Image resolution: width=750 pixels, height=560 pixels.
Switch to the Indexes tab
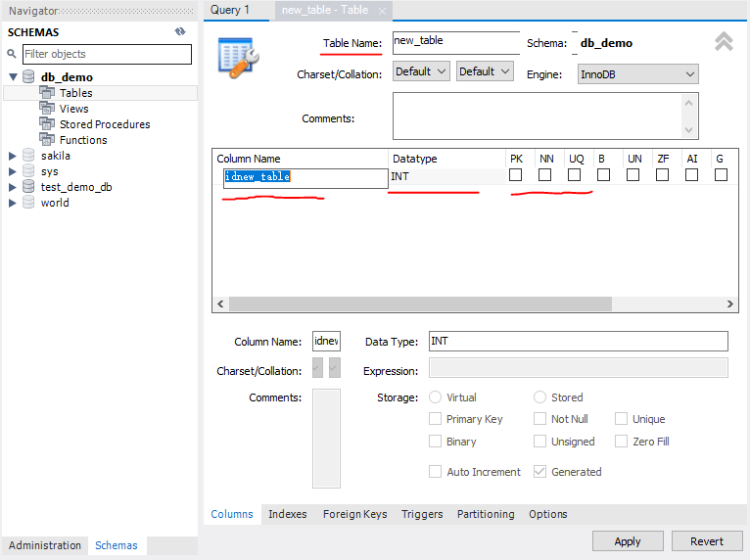(288, 514)
